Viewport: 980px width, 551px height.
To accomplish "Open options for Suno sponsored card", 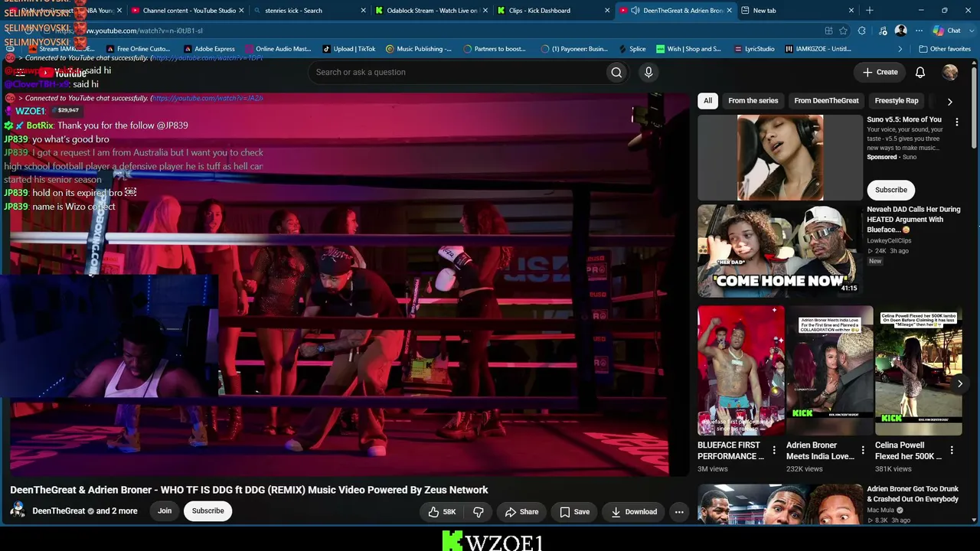I will click(956, 121).
